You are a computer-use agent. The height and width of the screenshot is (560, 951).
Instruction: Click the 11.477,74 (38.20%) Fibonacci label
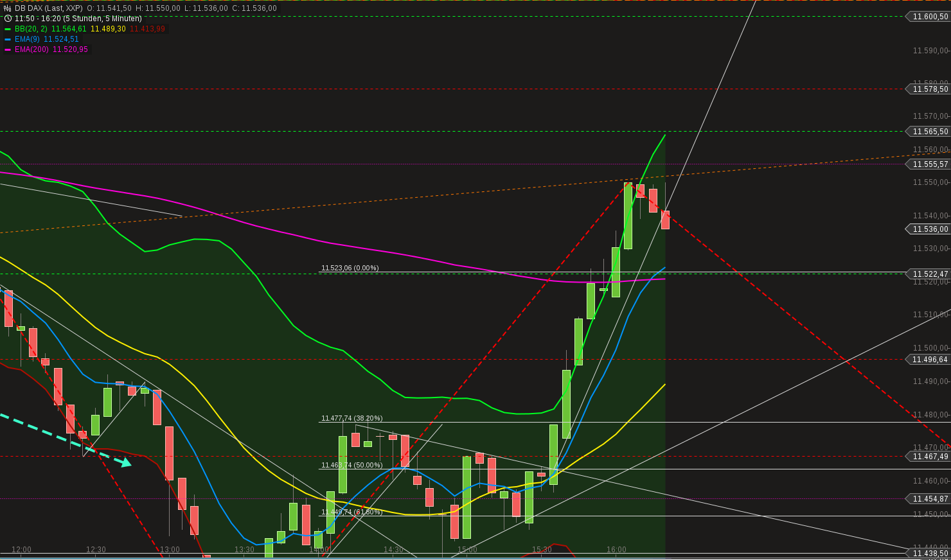click(x=351, y=417)
